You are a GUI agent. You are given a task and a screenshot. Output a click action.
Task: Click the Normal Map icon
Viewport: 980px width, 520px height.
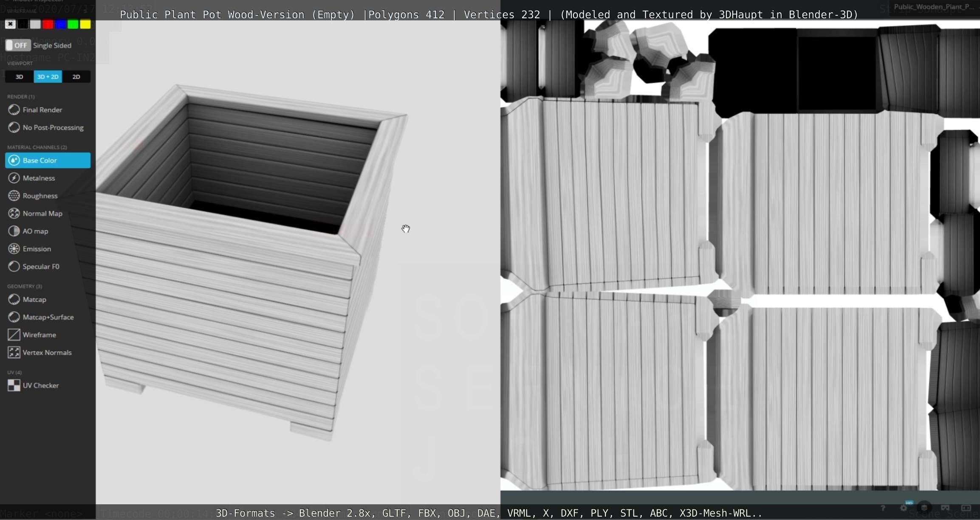tap(14, 214)
